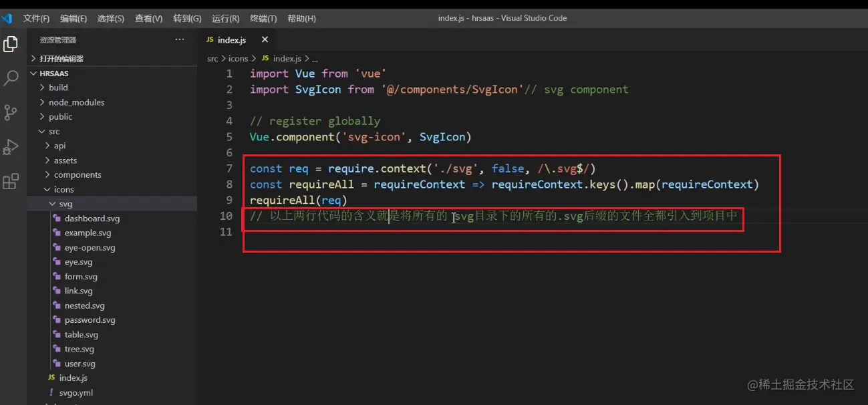This screenshot has height=405, width=868.
Task: Click the src breadcrumb segment
Action: pos(212,59)
